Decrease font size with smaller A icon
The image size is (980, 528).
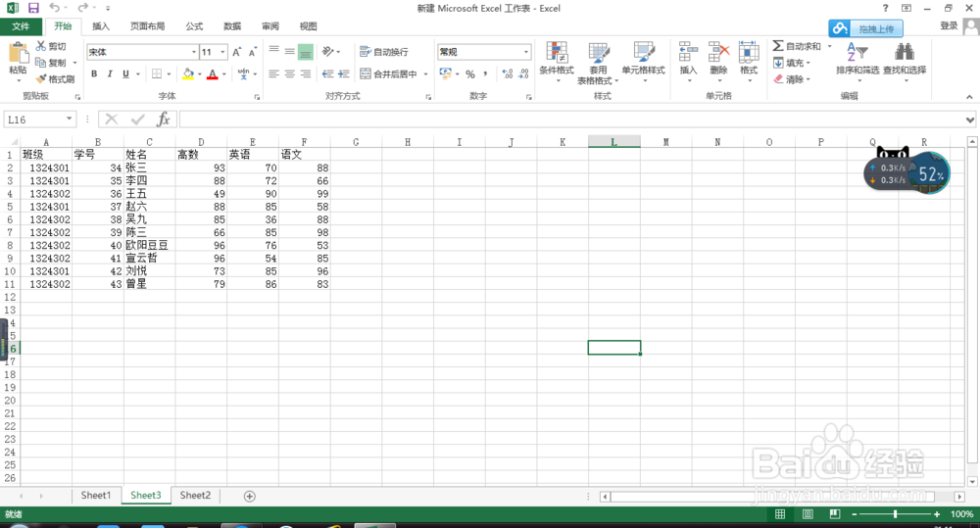click(253, 52)
